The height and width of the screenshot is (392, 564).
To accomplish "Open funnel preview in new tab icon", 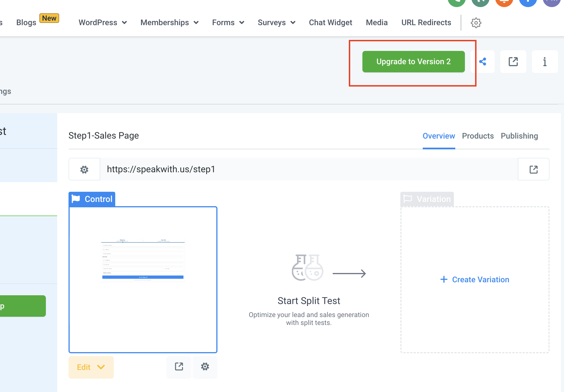I will pyautogui.click(x=513, y=62).
